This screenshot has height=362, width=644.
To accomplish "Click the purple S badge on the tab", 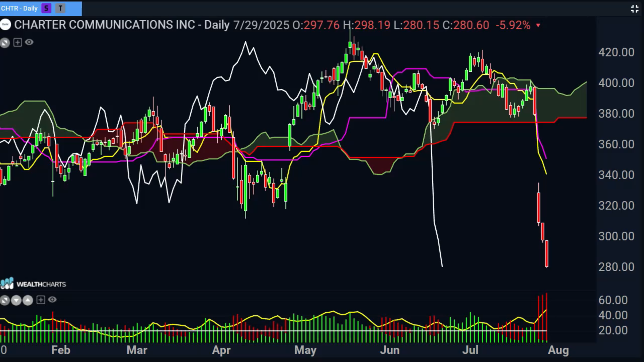I will coord(46,8).
